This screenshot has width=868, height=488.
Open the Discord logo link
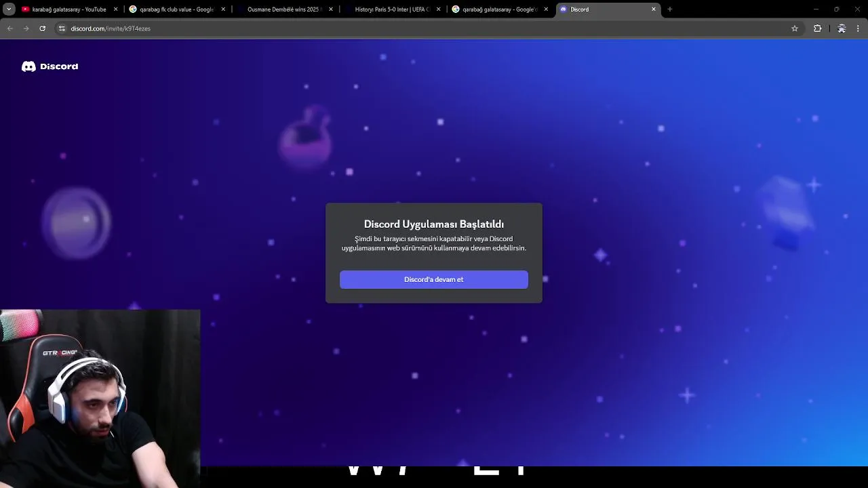coord(50,66)
